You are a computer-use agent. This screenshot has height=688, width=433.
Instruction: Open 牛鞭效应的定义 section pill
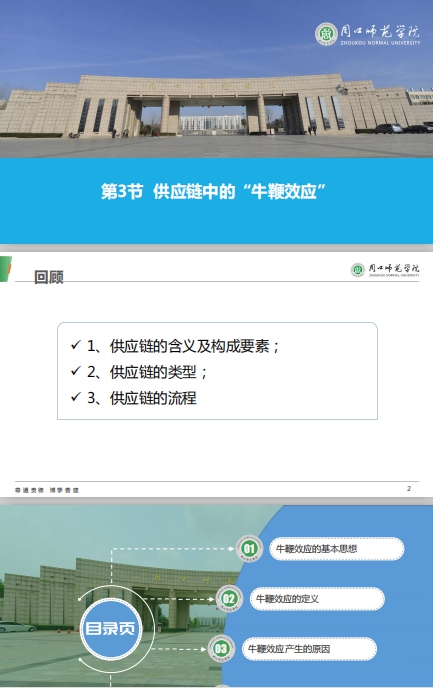(317, 599)
